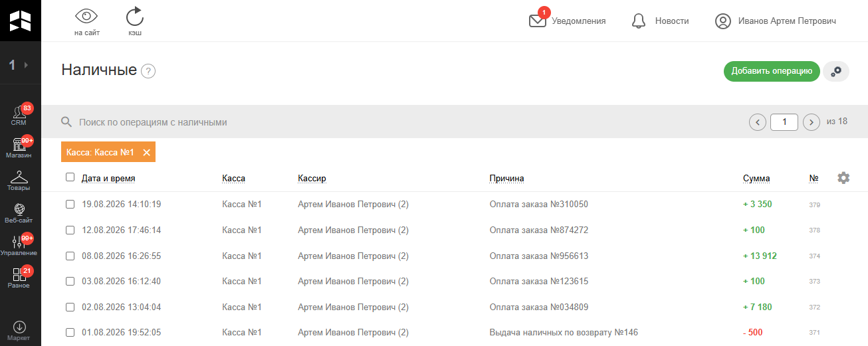Click operation number 374
The image size is (868, 346).
814,256
